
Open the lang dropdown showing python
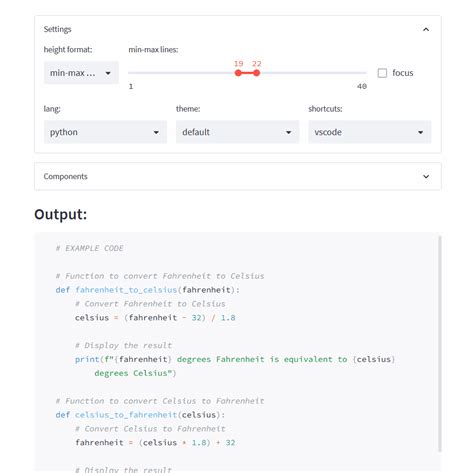click(x=105, y=132)
